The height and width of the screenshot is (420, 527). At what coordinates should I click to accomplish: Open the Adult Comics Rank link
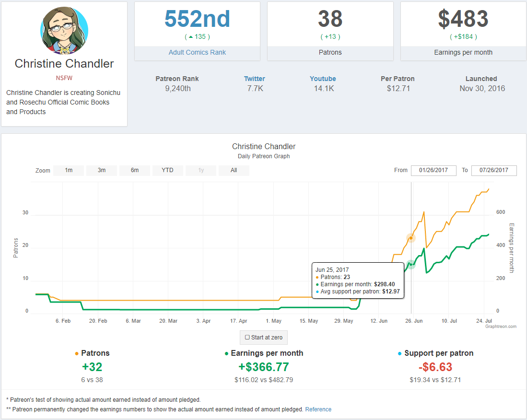[197, 52]
